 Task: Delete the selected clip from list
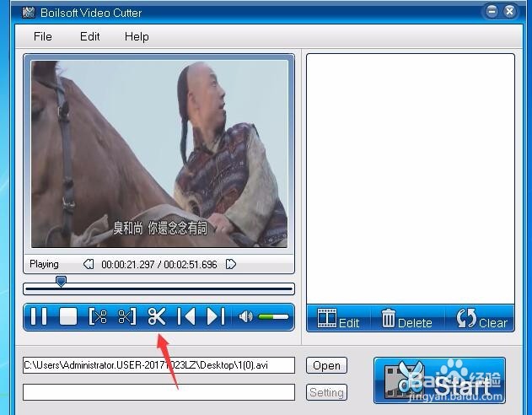coord(407,319)
